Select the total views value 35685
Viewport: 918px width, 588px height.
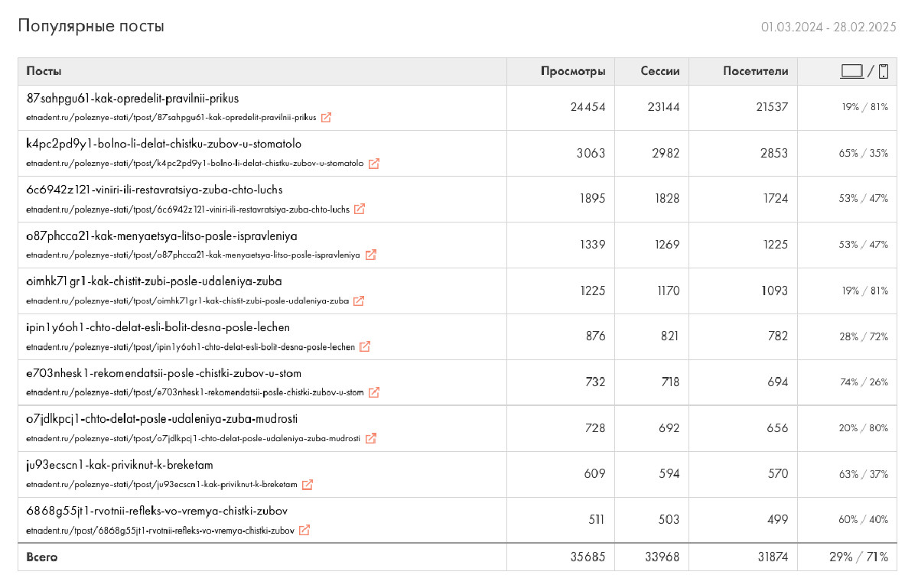click(x=588, y=557)
